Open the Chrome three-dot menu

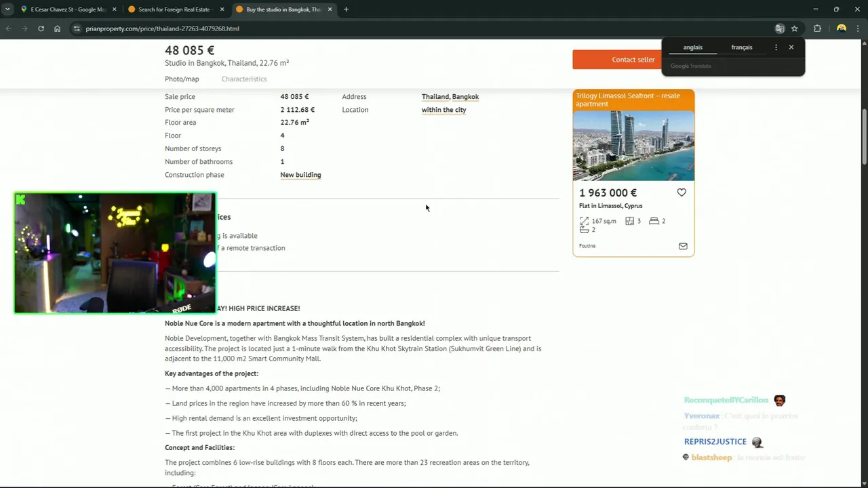pos(859,28)
